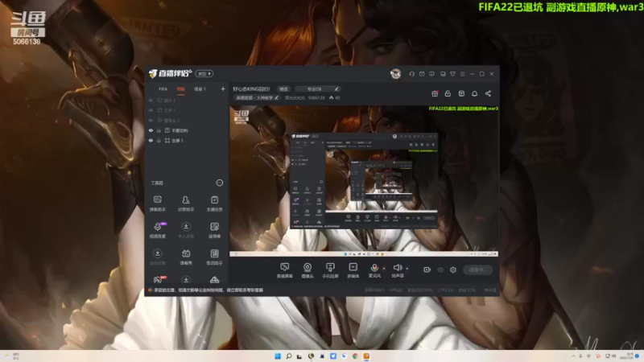Screen dimensions: 644x362
Task: Toggle visibility of the 不要动我 source
Action: pyautogui.click(x=151, y=130)
